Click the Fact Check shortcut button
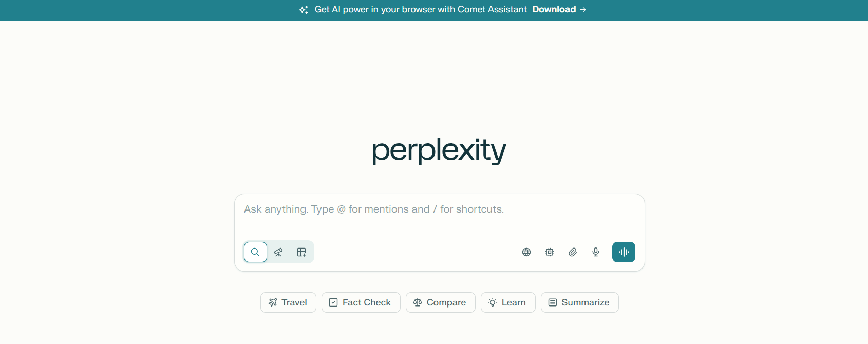This screenshot has height=344, width=868. click(x=361, y=302)
